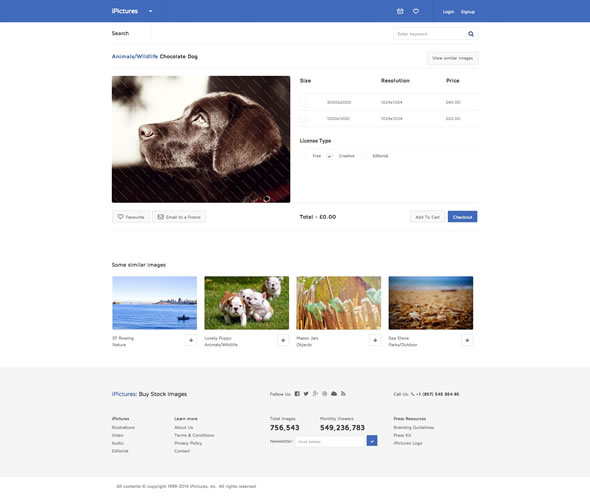Submit newsletter with blue checkmark button
The width and height of the screenshot is (590, 496).
[x=372, y=441]
